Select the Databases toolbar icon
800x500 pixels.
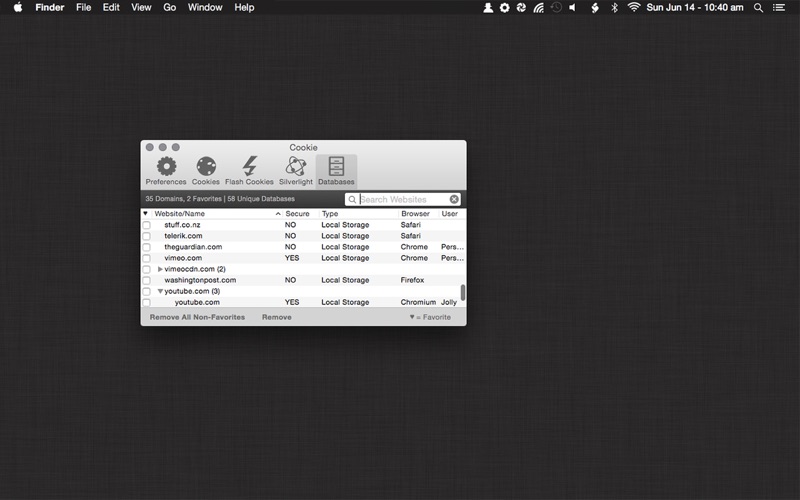coord(336,167)
